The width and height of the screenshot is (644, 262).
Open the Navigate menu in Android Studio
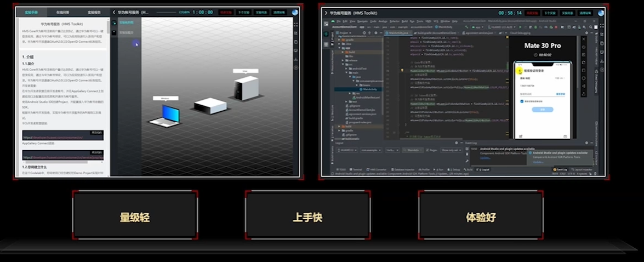pyautogui.click(x=363, y=21)
